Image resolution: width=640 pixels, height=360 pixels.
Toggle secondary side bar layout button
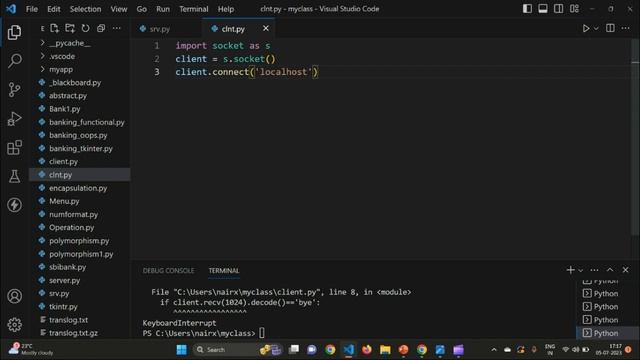[558, 9]
